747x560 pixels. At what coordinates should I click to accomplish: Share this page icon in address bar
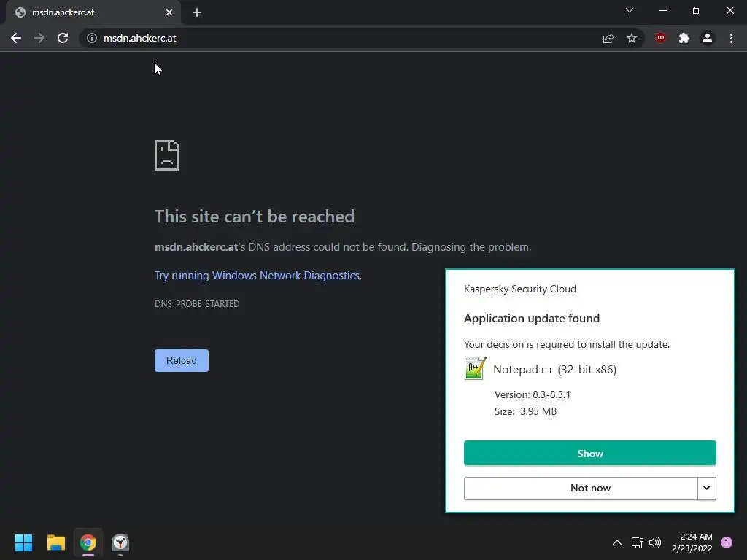tap(608, 38)
